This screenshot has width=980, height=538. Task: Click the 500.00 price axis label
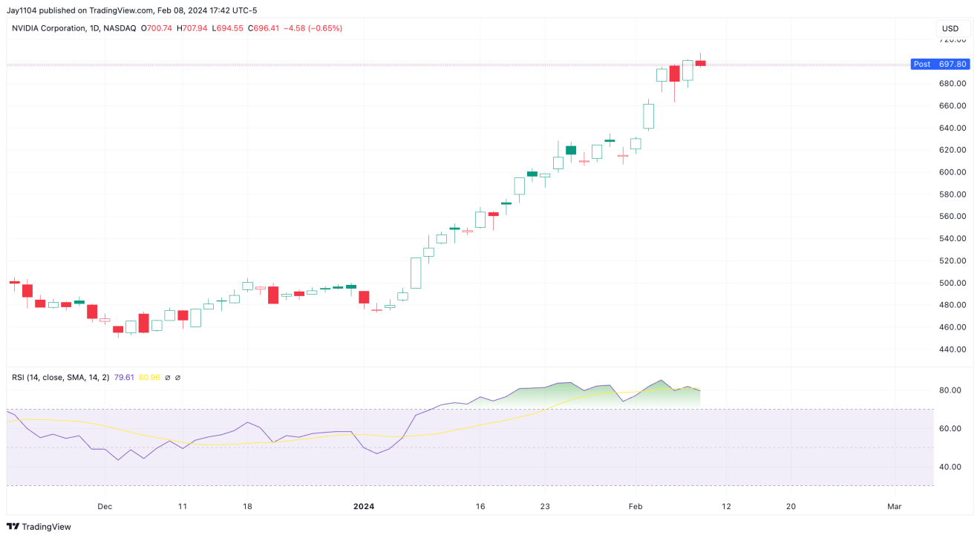953,283
